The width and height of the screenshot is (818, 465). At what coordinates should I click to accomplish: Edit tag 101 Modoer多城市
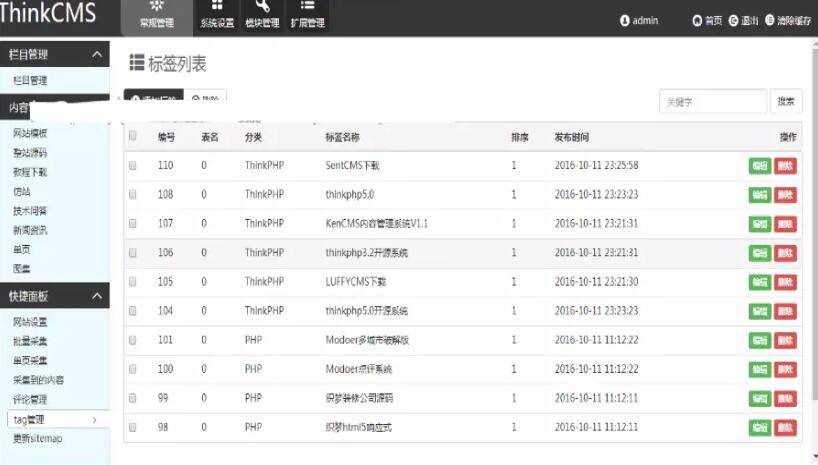click(760, 341)
